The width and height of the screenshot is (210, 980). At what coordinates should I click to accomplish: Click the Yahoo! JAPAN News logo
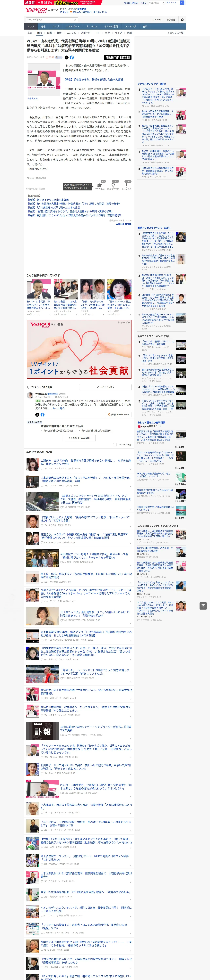pyautogui.click(x=42, y=10)
